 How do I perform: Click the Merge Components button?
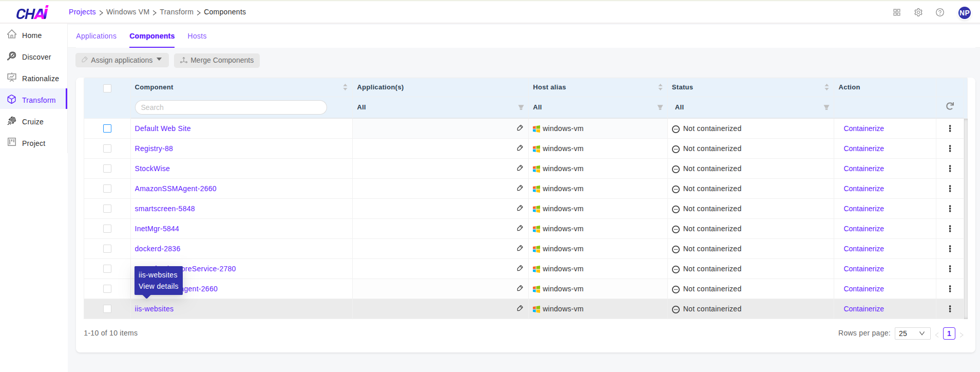pyautogui.click(x=217, y=60)
